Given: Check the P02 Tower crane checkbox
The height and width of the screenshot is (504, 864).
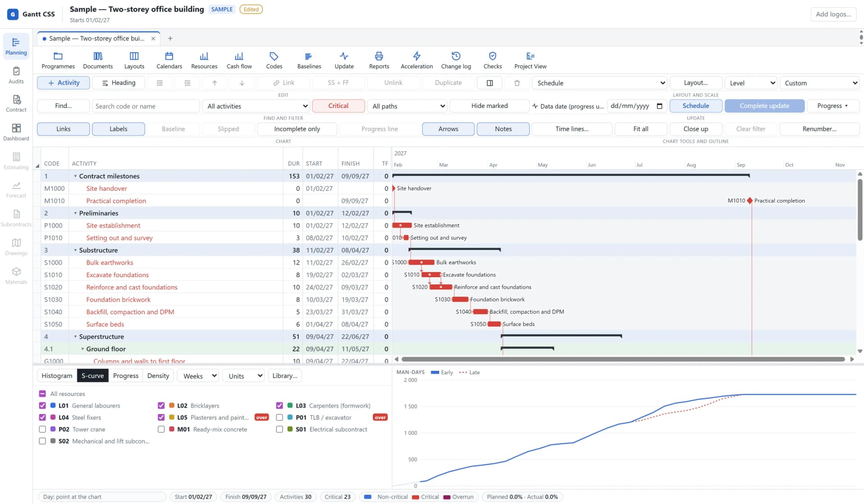Looking at the screenshot, I should [42, 429].
